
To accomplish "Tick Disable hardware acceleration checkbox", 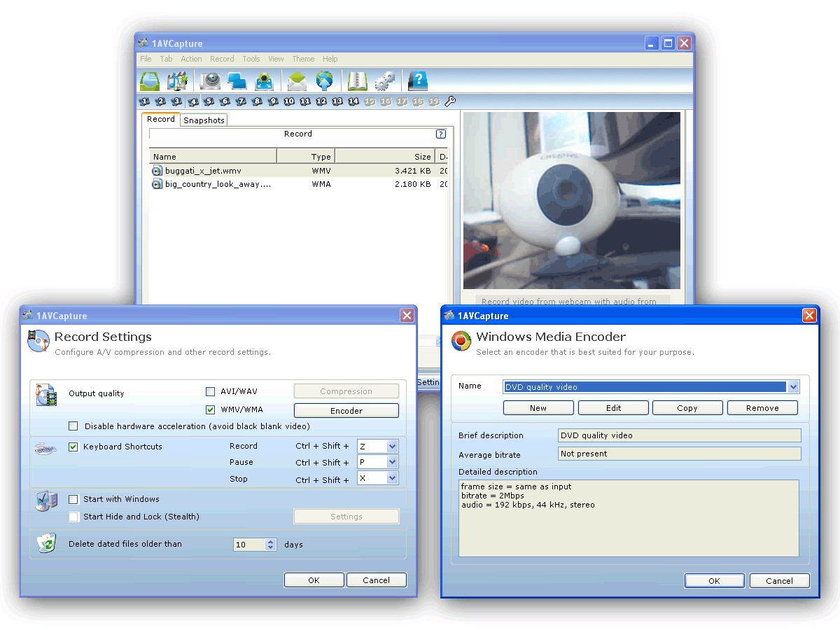I will 73,426.
